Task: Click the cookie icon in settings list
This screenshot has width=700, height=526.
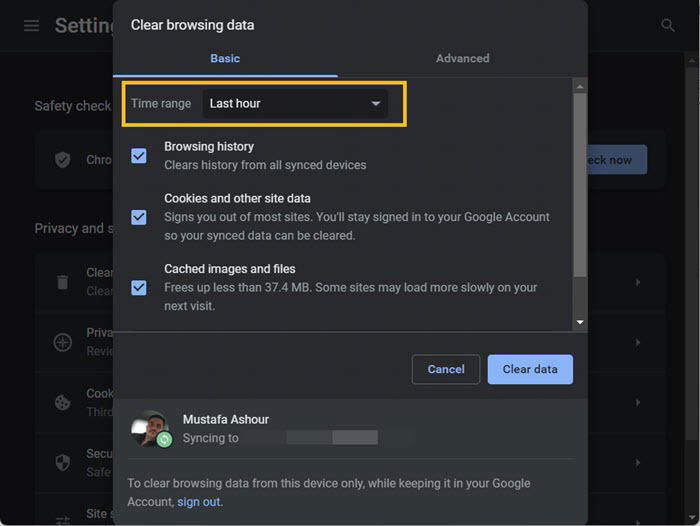Action: 62,402
